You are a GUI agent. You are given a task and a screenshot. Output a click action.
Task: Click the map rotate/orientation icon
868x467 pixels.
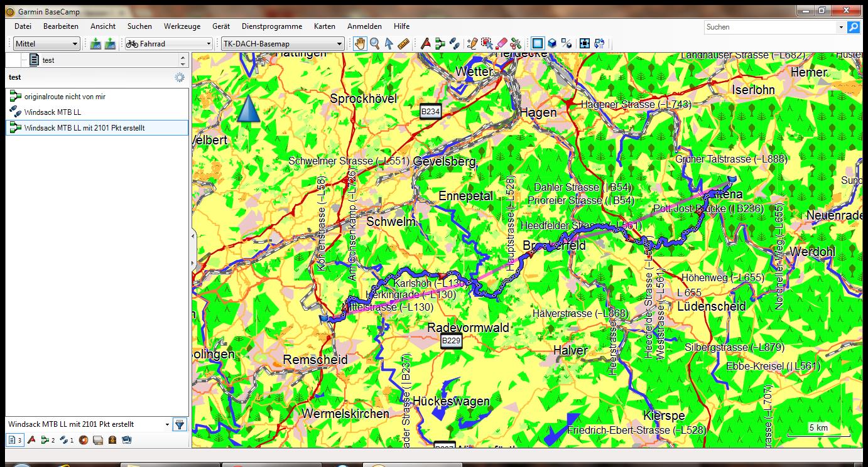point(599,43)
